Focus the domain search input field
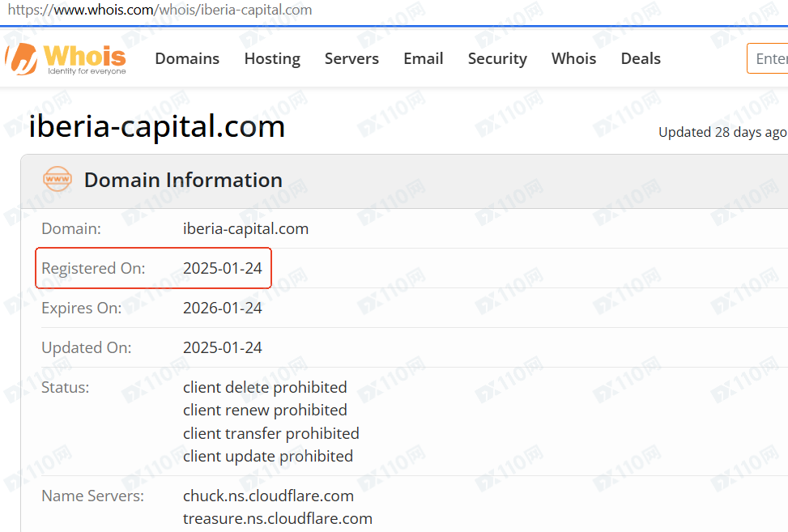Screen dimensions: 788x532 769,58
